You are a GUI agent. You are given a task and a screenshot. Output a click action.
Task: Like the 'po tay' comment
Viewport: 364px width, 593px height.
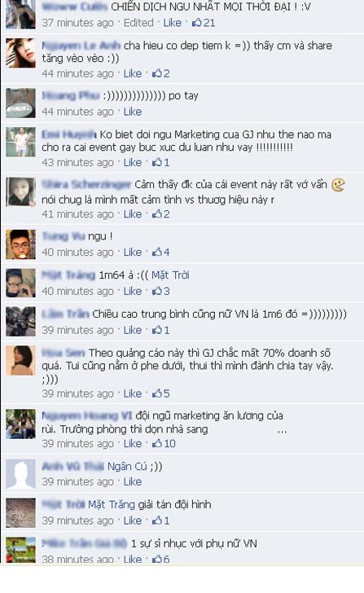click(x=133, y=112)
